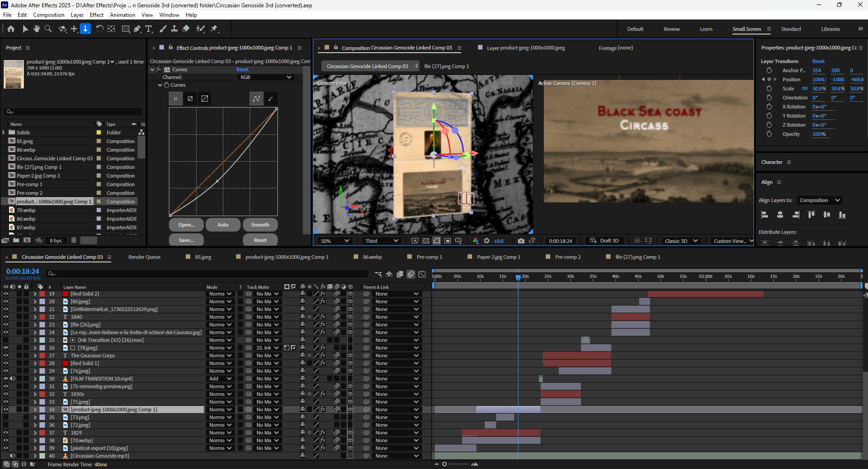
Task: Hide the Red Solid 2 layer
Action: point(5,294)
